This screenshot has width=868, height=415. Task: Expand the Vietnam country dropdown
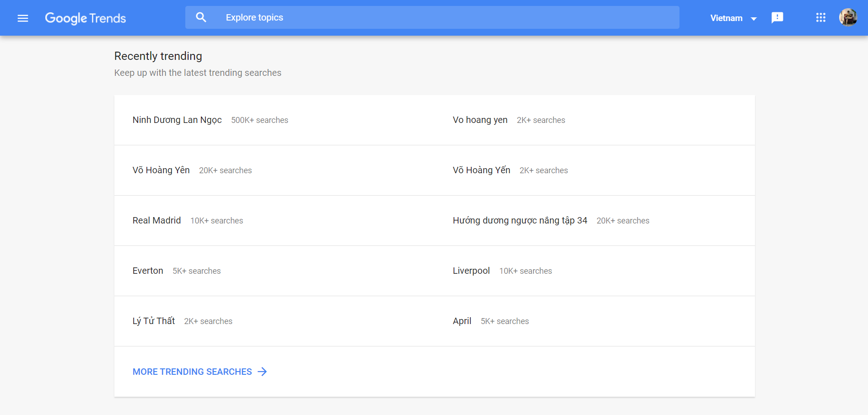pyautogui.click(x=733, y=18)
